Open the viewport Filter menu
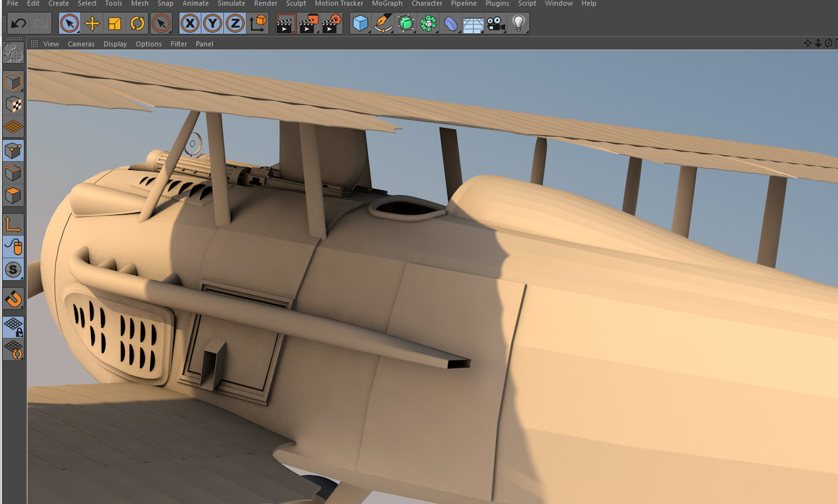 coord(179,44)
